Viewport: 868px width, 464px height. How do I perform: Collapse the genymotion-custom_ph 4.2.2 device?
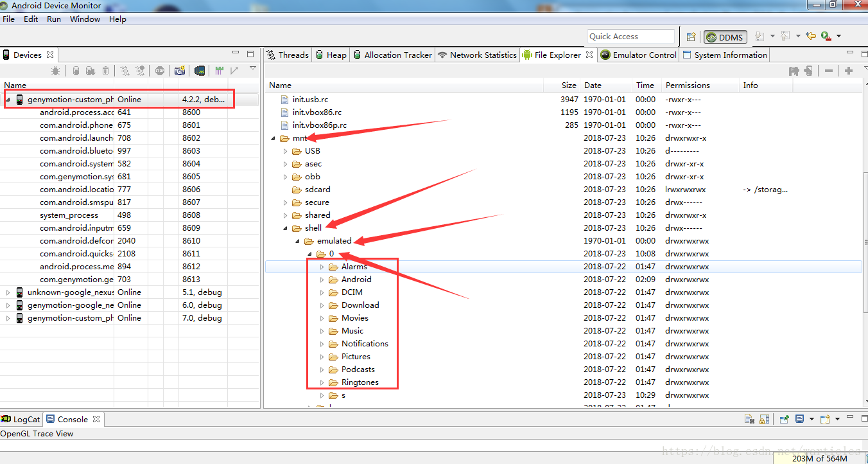8,100
